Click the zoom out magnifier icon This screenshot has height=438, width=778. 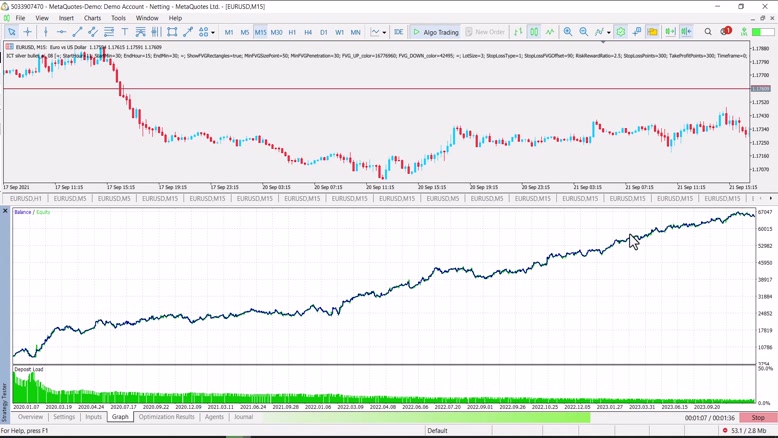[x=584, y=32]
